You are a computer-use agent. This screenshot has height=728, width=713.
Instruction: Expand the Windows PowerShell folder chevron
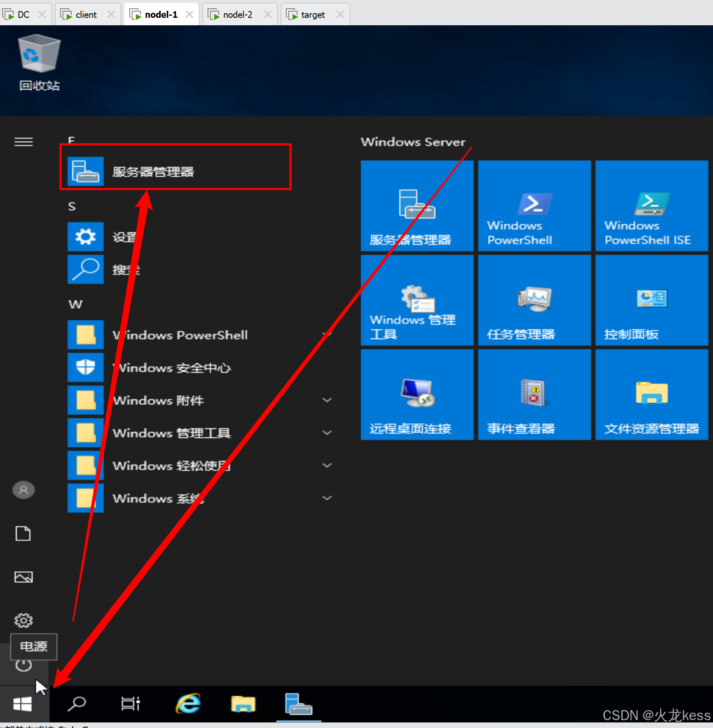[327, 335]
